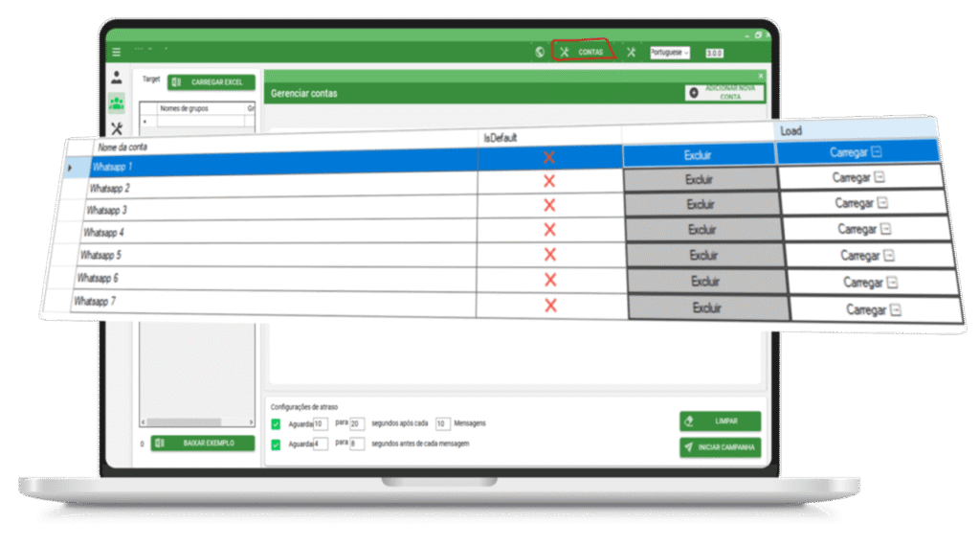The width and height of the screenshot is (980, 546).
Task: Click the tools icon beside Portuguese dropdown
Action: (x=631, y=52)
